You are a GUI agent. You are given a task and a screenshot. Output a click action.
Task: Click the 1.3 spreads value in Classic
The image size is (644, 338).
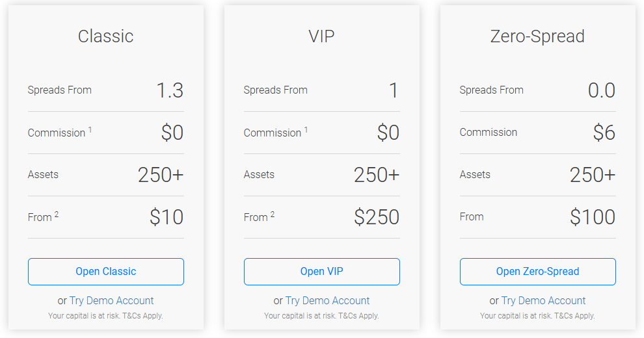coord(170,90)
